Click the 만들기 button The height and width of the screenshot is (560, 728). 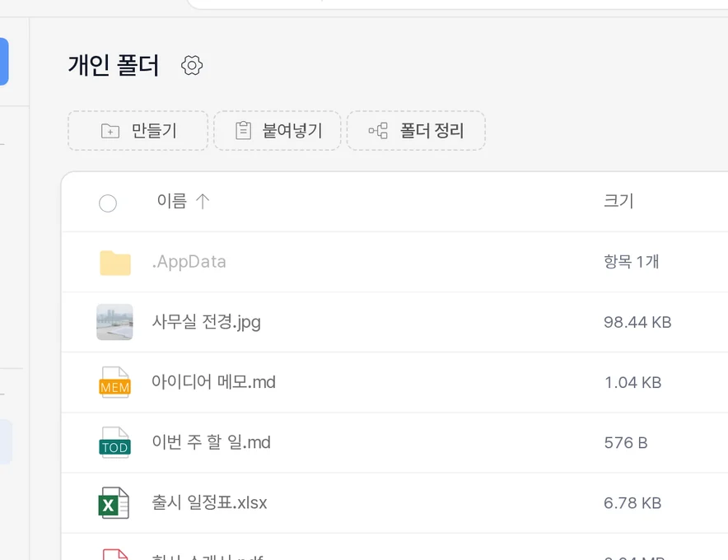click(x=138, y=131)
